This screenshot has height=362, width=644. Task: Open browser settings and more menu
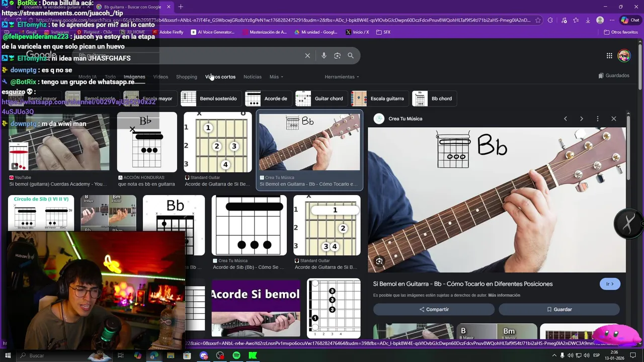pos(611,20)
